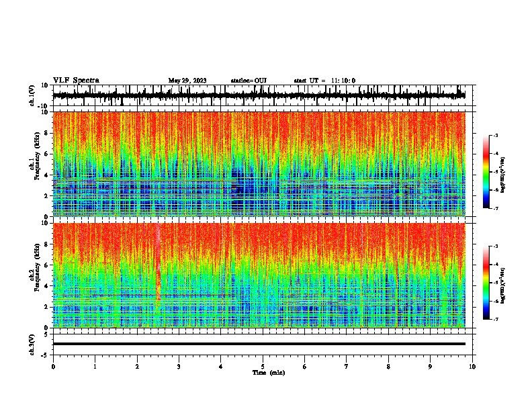Click the 'station=OUI' label
The width and height of the screenshot is (532, 411).
(249, 81)
